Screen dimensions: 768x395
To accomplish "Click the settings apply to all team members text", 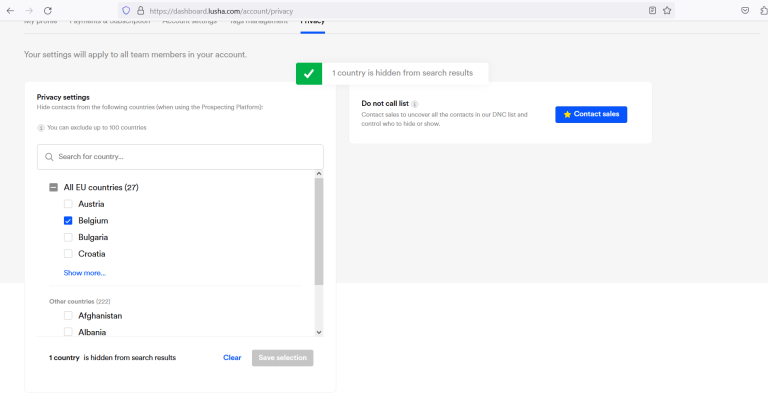I will click(x=135, y=54).
